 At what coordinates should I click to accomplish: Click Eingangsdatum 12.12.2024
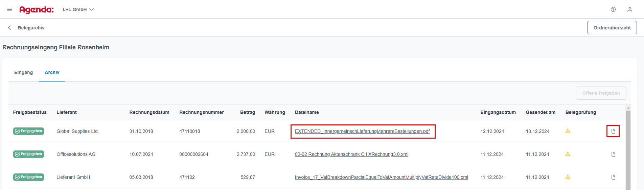492,131
